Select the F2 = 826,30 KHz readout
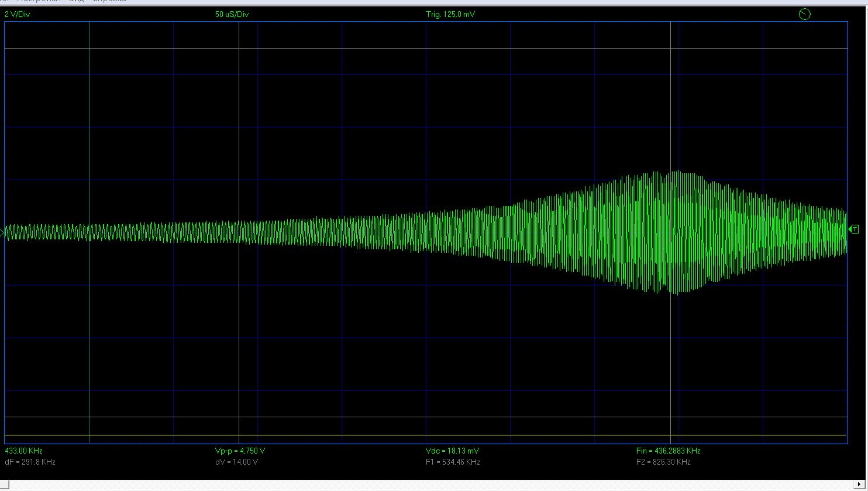The width and height of the screenshot is (868, 491). pyautogui.click(x=663, y=462)
